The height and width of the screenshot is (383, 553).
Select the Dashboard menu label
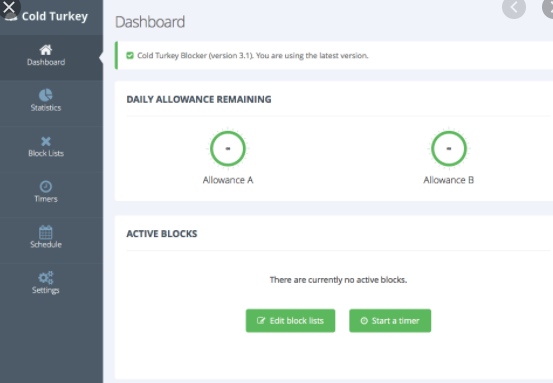point(46,62)
